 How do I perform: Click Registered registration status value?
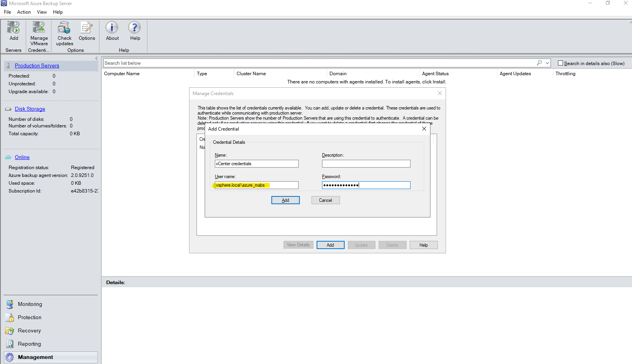point(83,168)
